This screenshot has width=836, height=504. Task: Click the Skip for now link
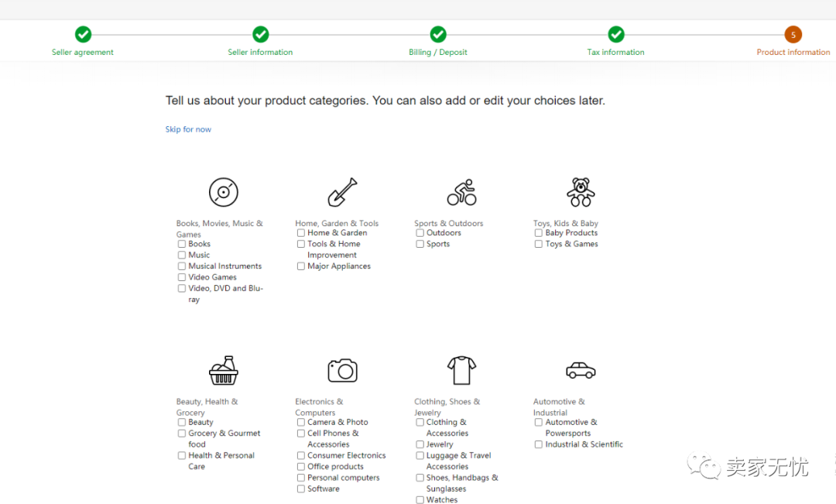coord(188,129)
